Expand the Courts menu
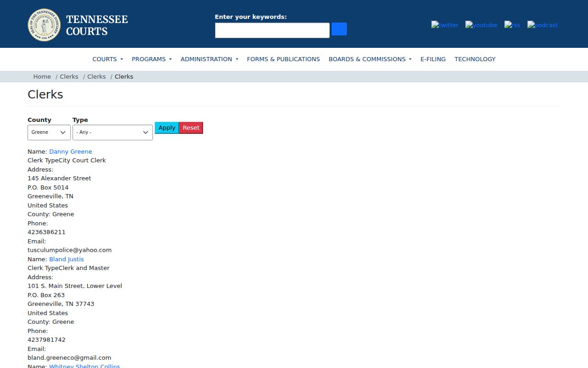Viewport: 588px width, 368px height. click(x=108, y=59)
